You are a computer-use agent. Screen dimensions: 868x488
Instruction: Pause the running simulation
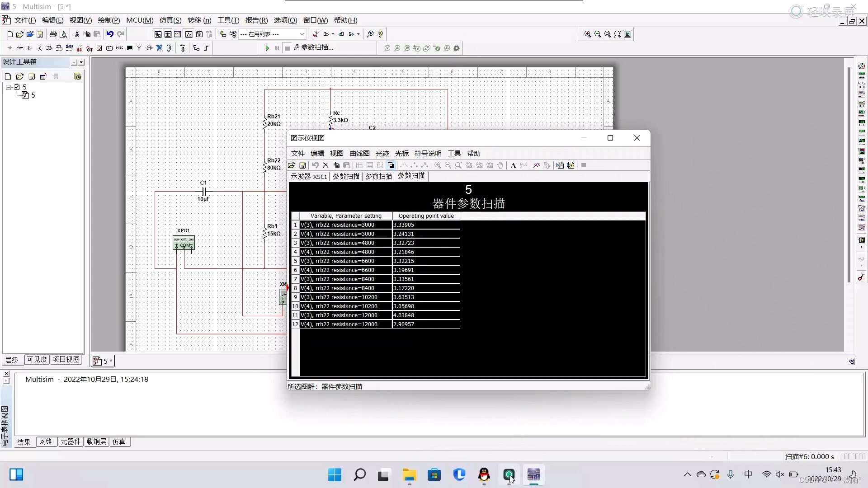[x=277, y=48]
